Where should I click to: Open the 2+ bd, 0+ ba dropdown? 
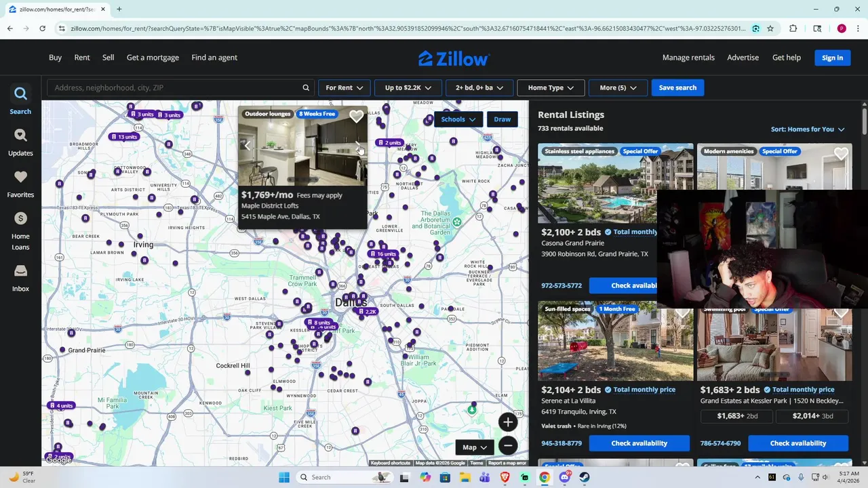coord(479,87)
